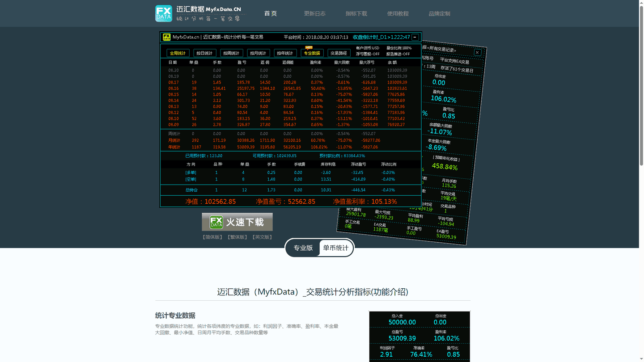644x362 pixels.
Task: Open the 品牌定制 navigation item
Action: click(440, 13)
